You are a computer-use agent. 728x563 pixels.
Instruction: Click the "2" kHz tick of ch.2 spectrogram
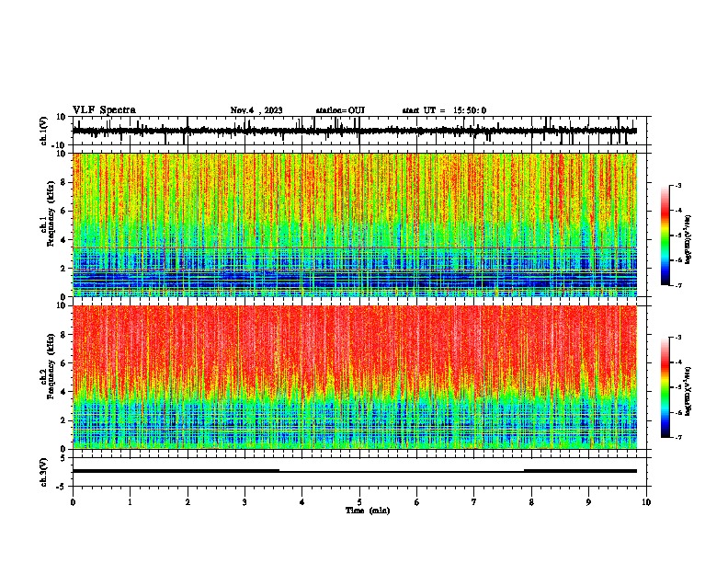point(64,420)
